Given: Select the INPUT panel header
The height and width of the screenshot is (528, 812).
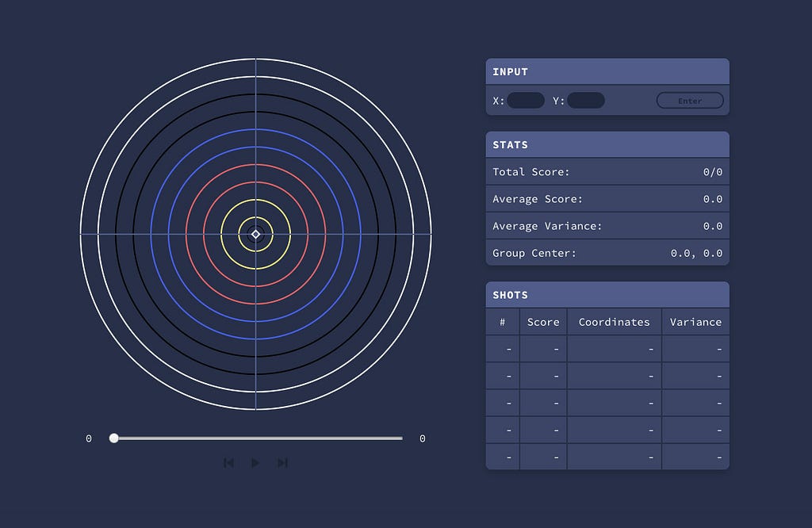Looking at the screenshot, I should click(x=607, y=71).
